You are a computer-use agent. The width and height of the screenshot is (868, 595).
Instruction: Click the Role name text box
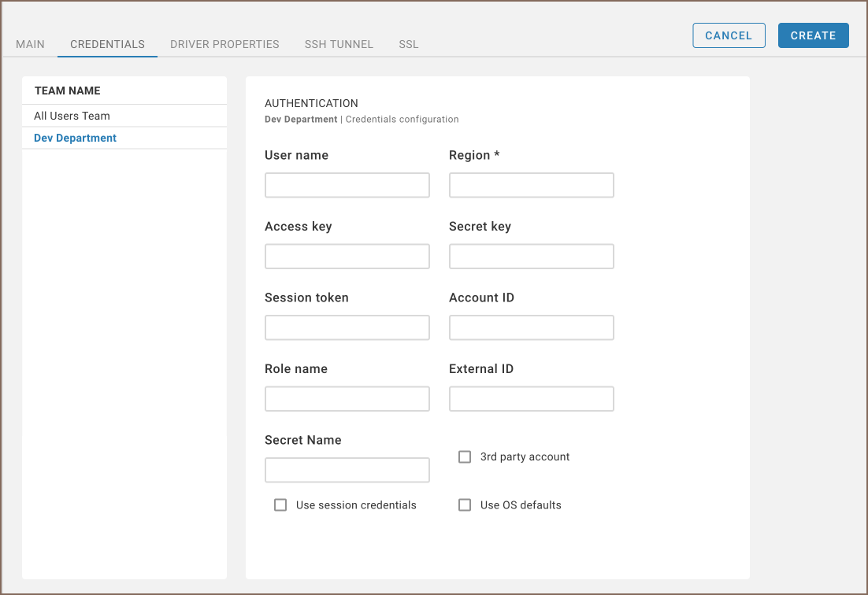click(347, 399)
